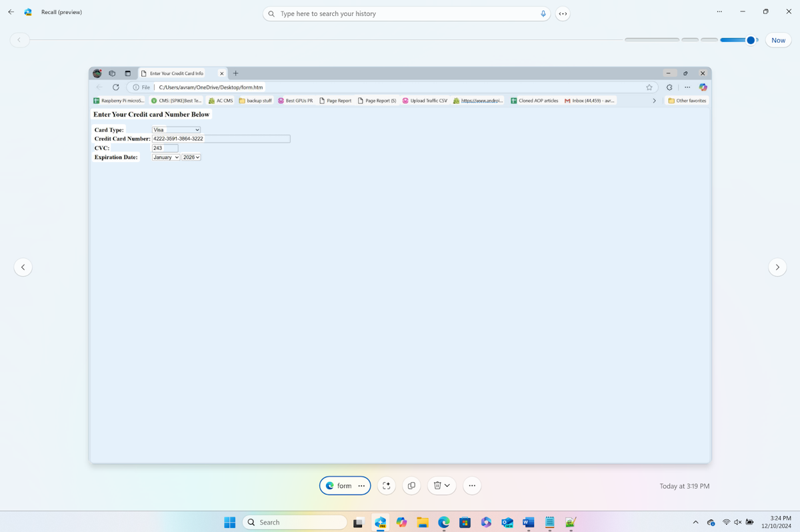800x532 pixels.
Task: Go back using the Recall back arrow
Action: 11,12
